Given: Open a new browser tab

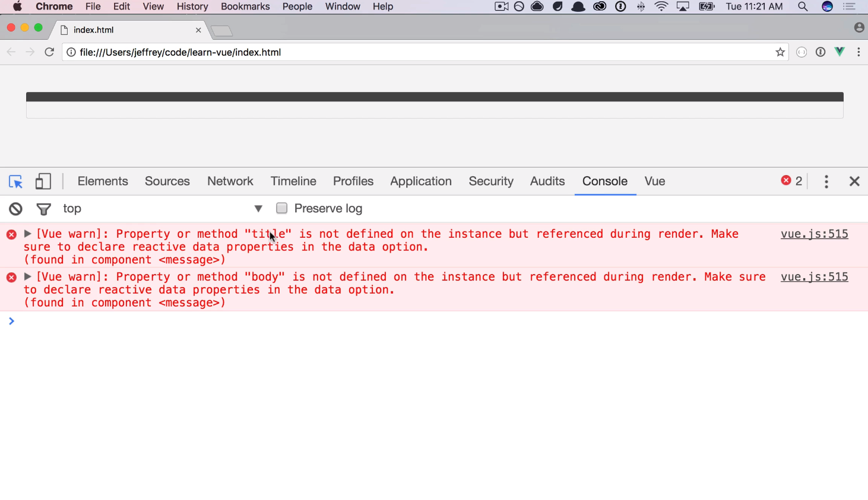Looking at the screenshot, I should (221, 31).
